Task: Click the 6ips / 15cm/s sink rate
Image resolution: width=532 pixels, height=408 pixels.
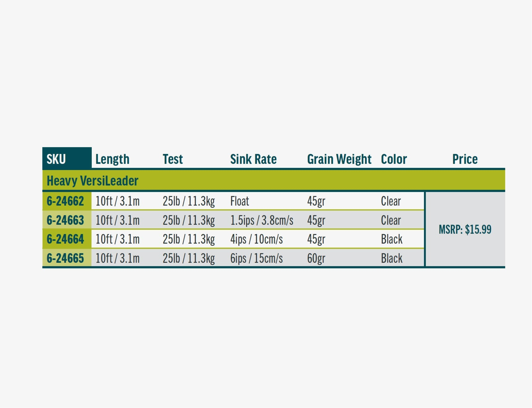Action: [x=256, y=258]
